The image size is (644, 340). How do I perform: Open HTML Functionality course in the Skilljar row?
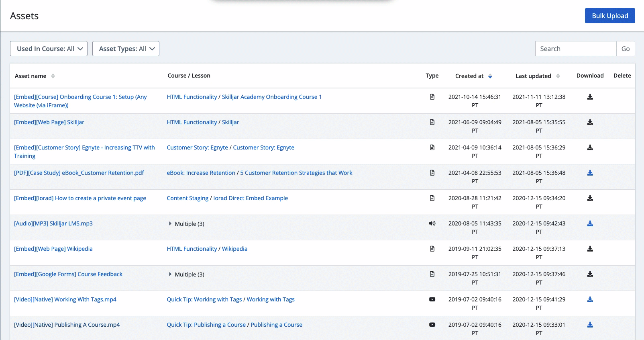[x=192, y=122]
